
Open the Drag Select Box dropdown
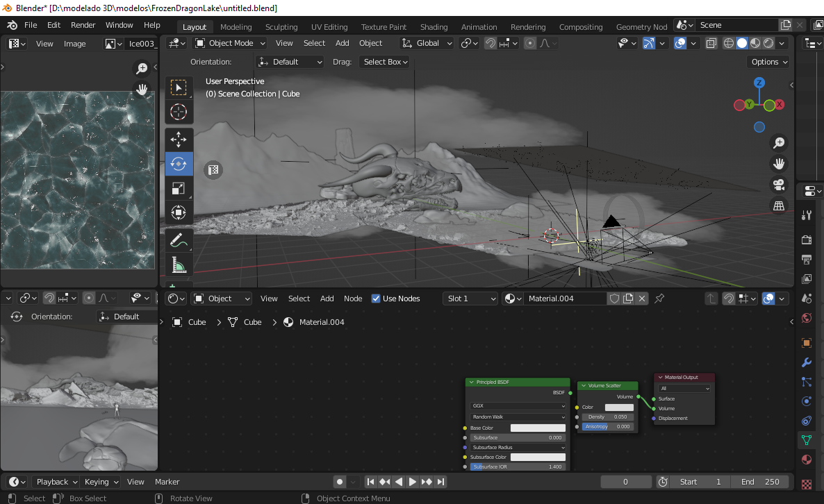pyautogui.click(x=386, y=62)
